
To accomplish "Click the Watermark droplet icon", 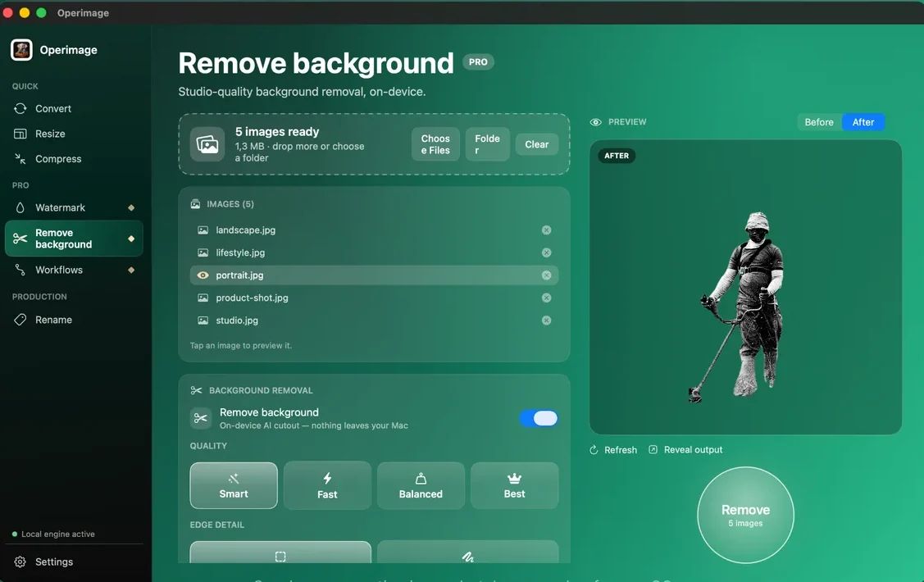I will click(x=20, y=207).
